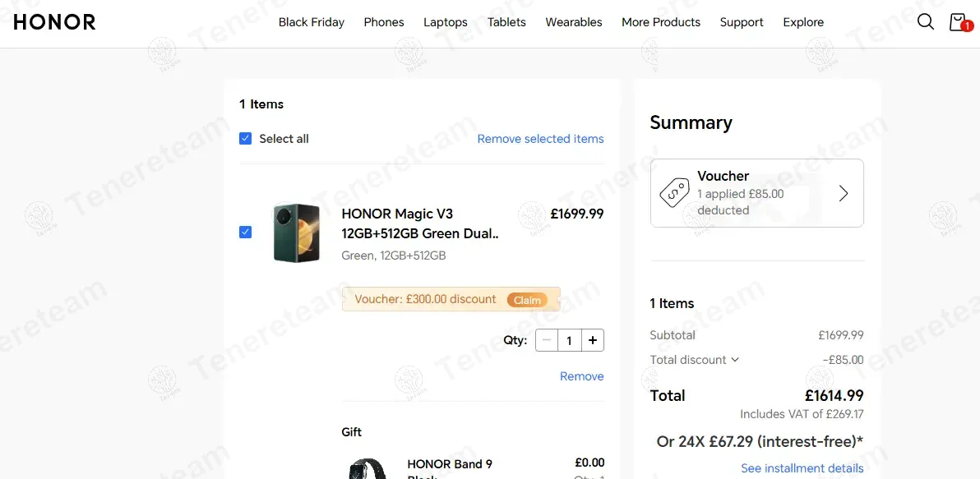Click the HONOR Magic V3 phone thumbnail
This screenshot has height=479, width=980.
click(296, 233)
